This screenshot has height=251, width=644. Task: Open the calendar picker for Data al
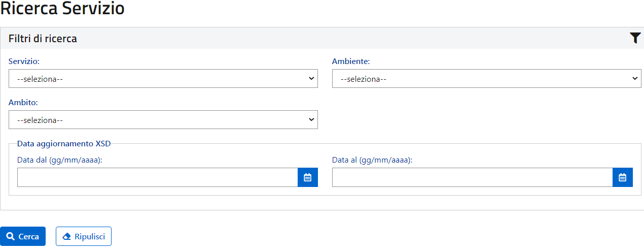click(623, 177)
